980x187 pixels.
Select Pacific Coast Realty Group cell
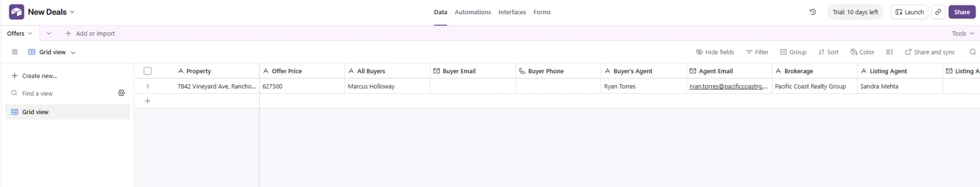[x=814, y=86]
